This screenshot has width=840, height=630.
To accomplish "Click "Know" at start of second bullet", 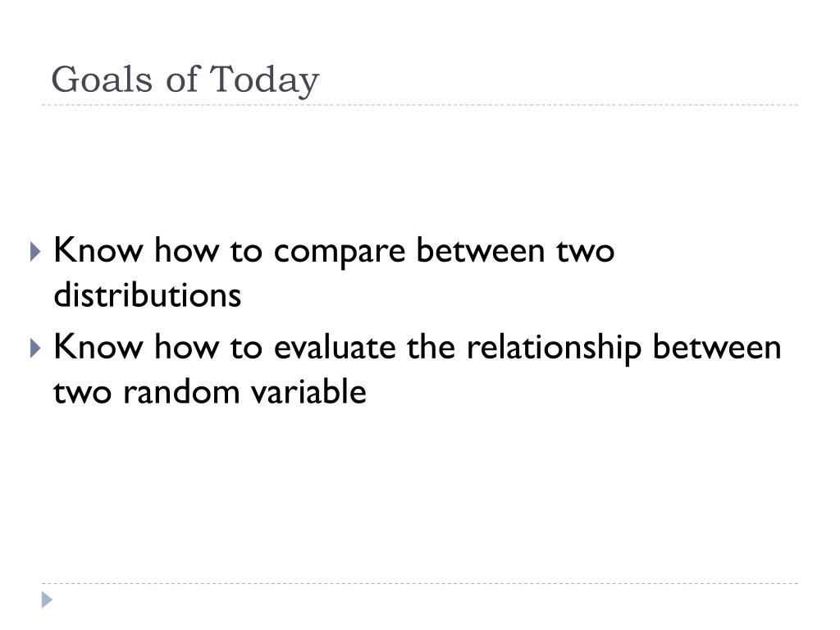I will pyautogui.click(x=98, y=347).
